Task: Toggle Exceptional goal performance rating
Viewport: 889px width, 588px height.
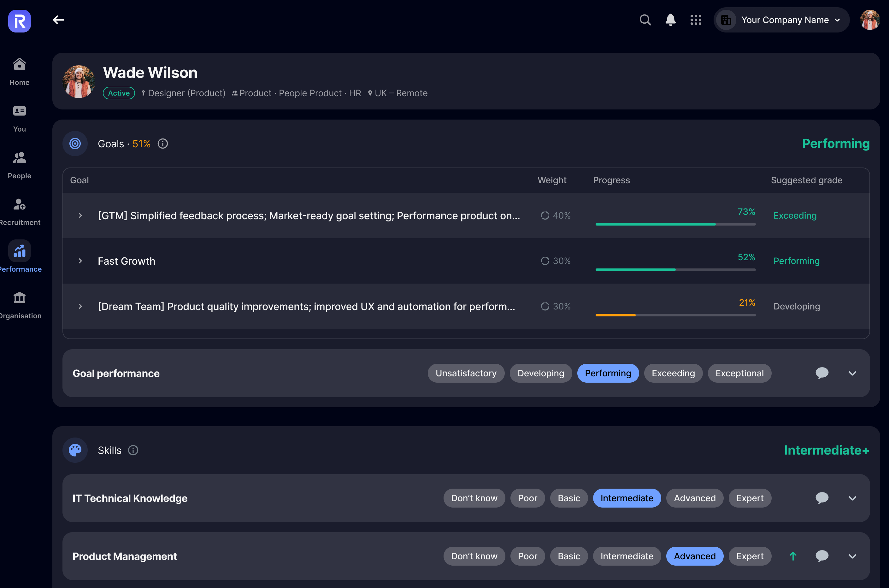Action: pos(739,373)
